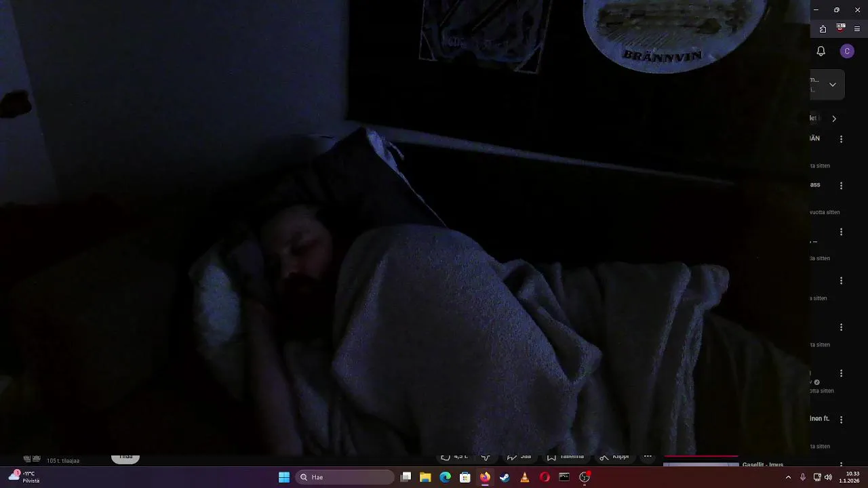Show hidden system tray icons
This screenshot has width=868, height=488.
pos(788,477)
